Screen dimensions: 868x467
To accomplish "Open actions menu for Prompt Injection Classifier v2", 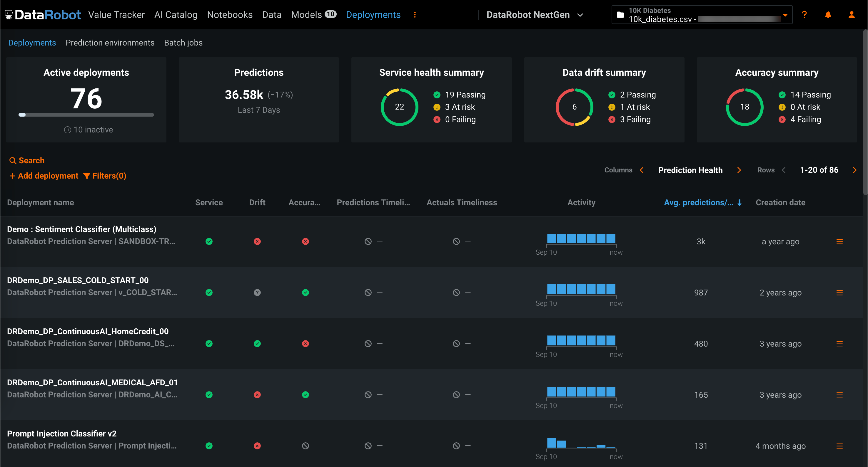I will pyautogui.click(x=839, y=446).
